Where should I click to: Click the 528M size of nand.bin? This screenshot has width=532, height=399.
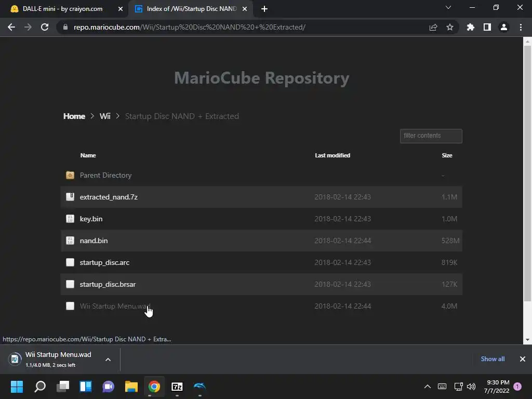(x=450, y=241)
